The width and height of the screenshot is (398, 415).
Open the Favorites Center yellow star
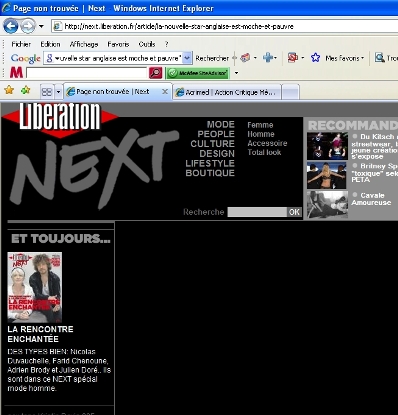(x=9, y=90)
